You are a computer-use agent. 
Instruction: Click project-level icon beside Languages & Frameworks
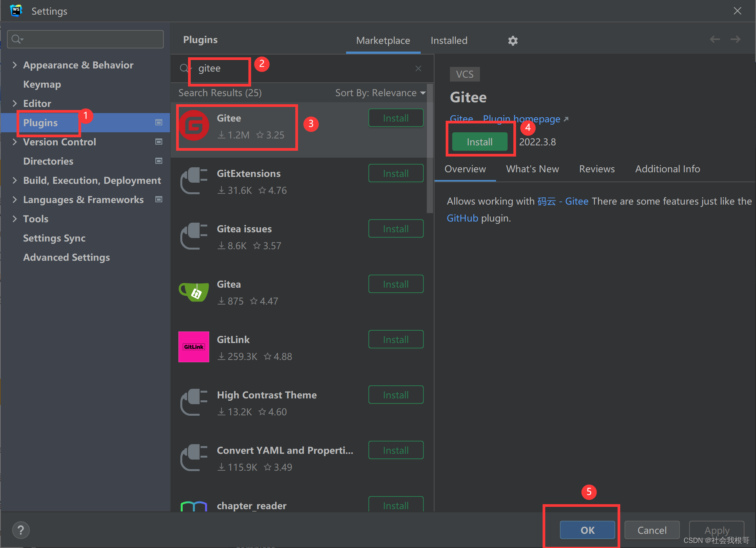[x=158, y=199]
